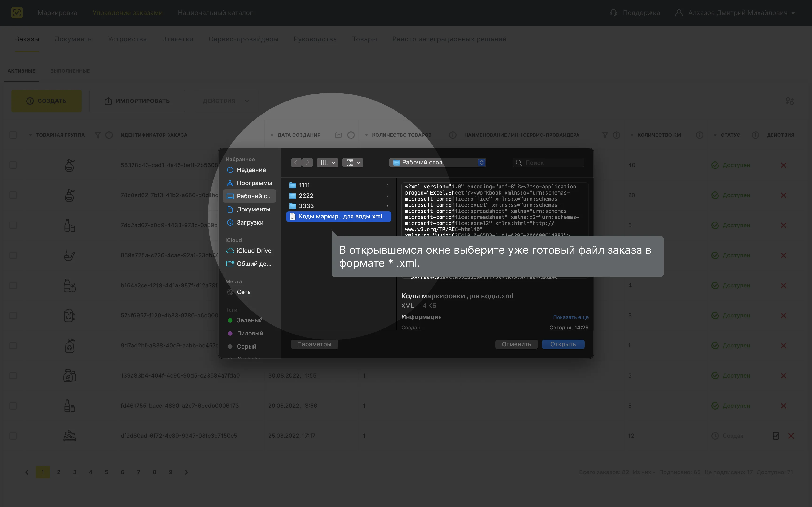The width and height of the screenshot is (812, 507).
Task: Click the Импортировать button
Action: pos(137,101)
